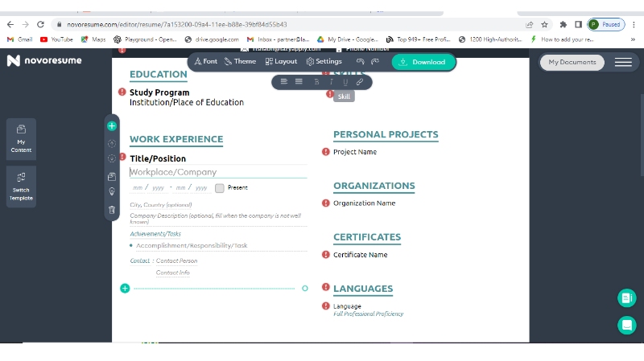
Task: Click the lightbulb tips icon
Action: point(112,192)
